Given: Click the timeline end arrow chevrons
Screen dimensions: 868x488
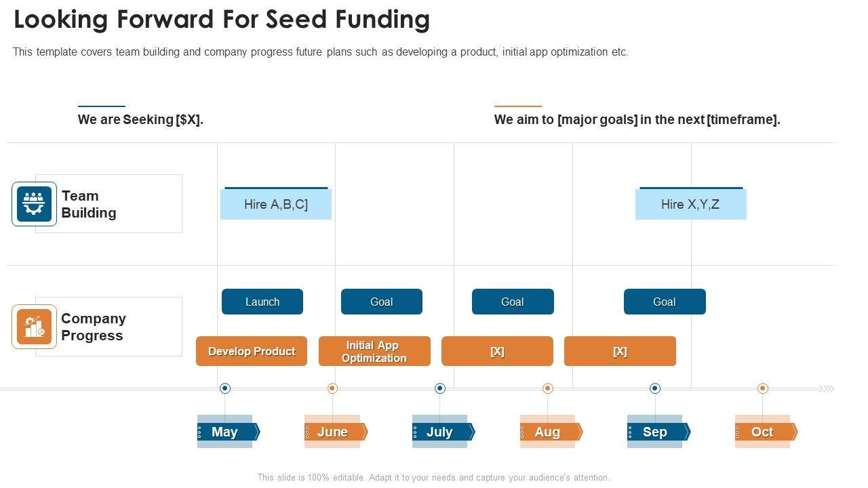Looking at the screenshot, I should click(826, 389).
